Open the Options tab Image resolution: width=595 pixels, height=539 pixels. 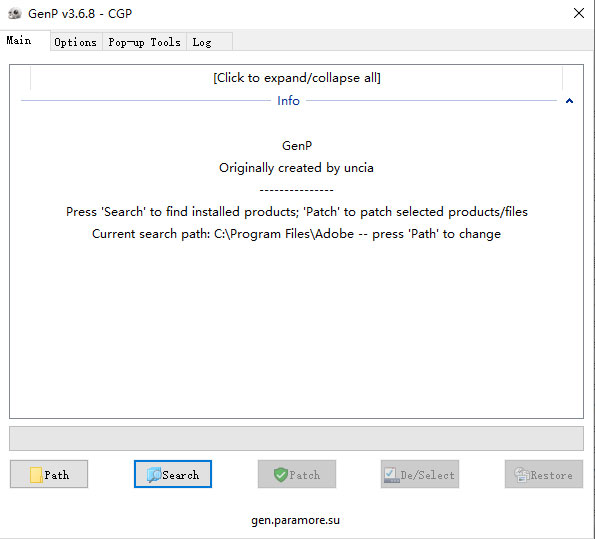tap(76, 42)
